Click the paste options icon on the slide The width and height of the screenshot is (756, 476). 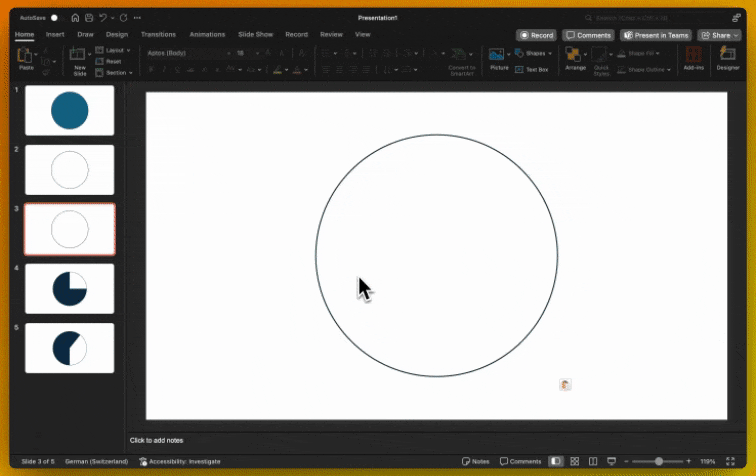pos(565,384)
